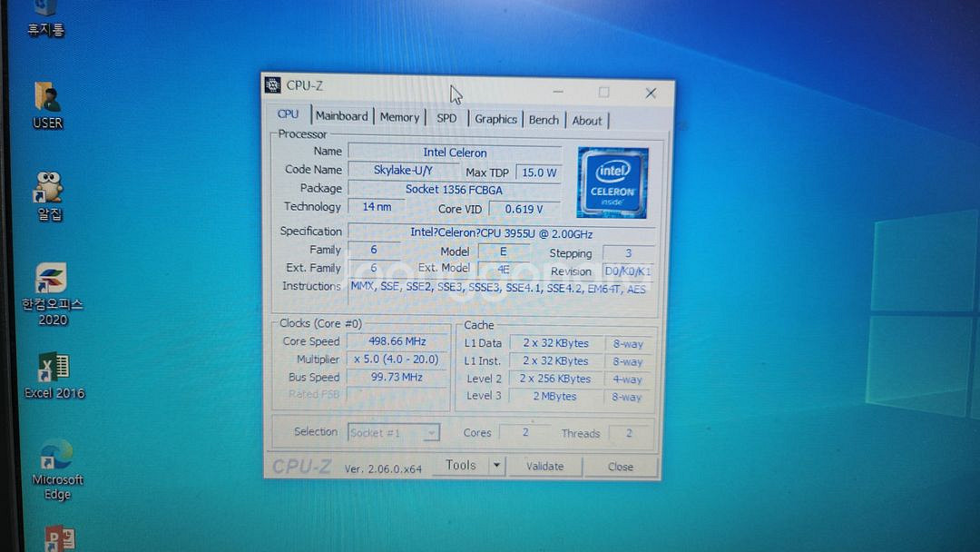The height and width of the screenshot is (552, 980).
Task: Click the processor name field 'Intel Celeron'
Action: point(455,153)
